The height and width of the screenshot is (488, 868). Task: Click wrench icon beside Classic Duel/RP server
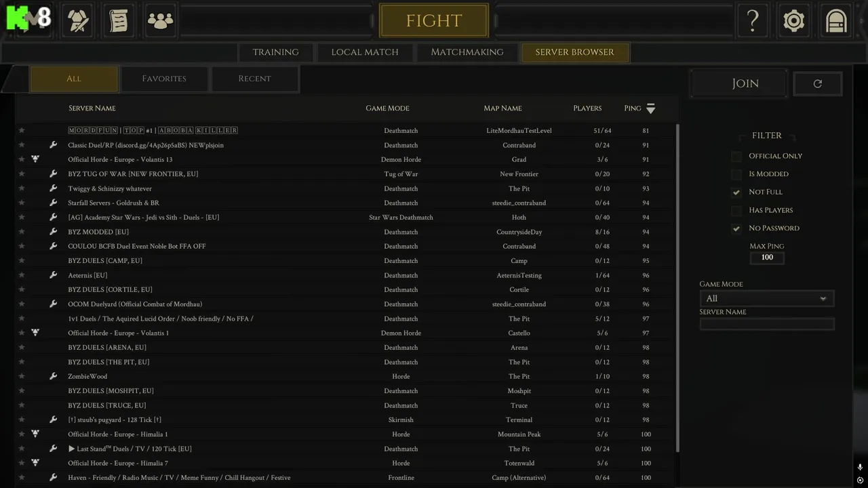[x=54, y=145]
